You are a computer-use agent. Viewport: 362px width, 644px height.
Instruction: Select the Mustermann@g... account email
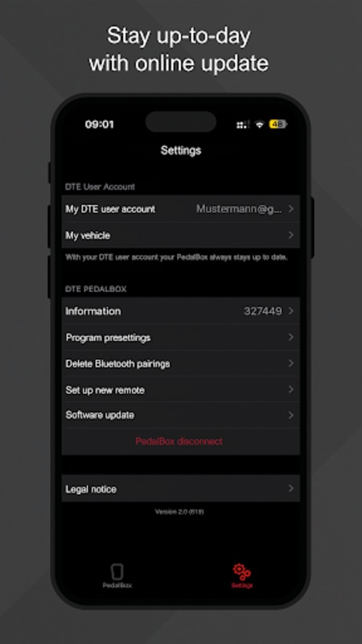click(239, 209)
